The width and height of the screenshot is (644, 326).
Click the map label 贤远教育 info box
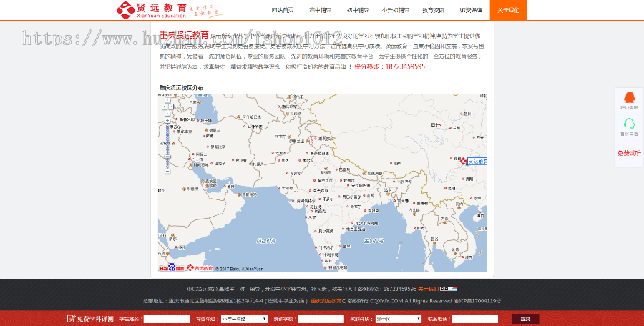(477, 162)
